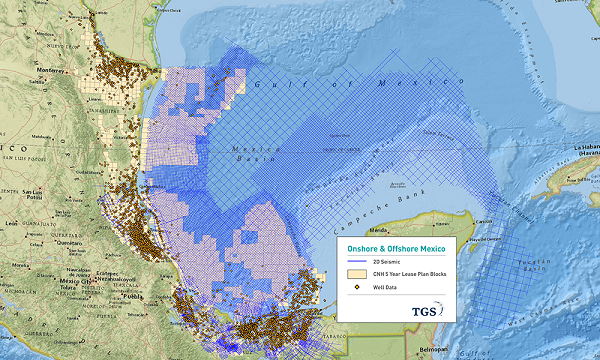The height and width of the screenshot is (360, 600).
Task: Click the 'Belmopan' city label
Action: [x=434, y=350]
